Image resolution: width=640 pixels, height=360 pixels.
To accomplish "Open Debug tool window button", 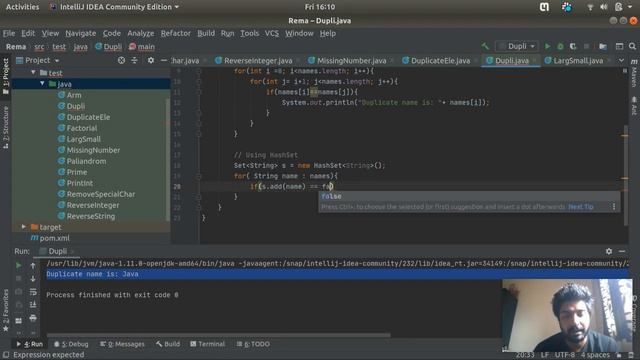I will (x=71, y=344).
